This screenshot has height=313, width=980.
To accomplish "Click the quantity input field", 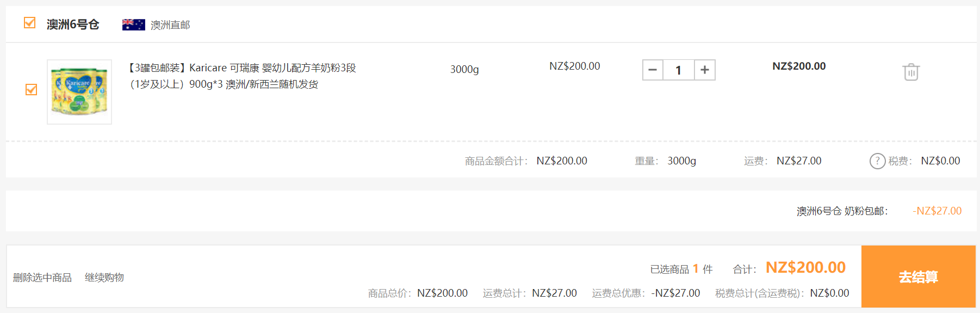I will 679,70.
